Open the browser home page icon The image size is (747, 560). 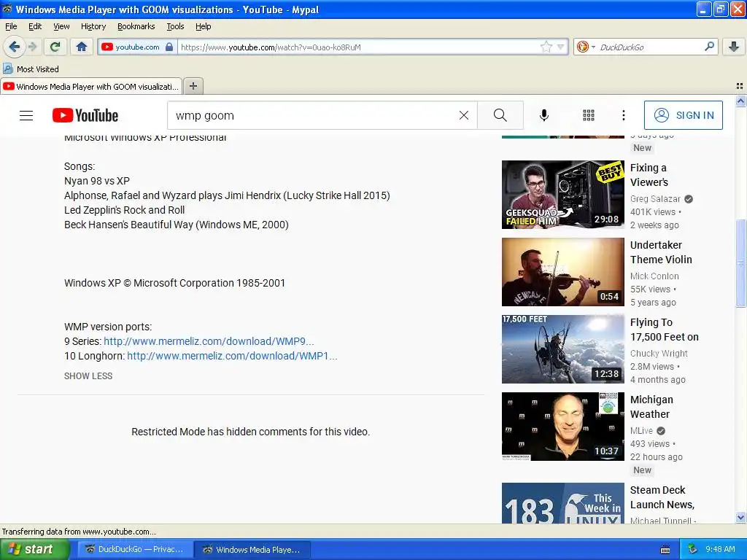coord(82,47)
